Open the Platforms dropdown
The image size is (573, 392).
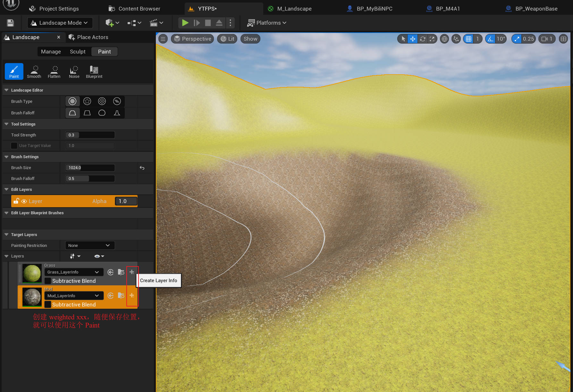[266, 23]
